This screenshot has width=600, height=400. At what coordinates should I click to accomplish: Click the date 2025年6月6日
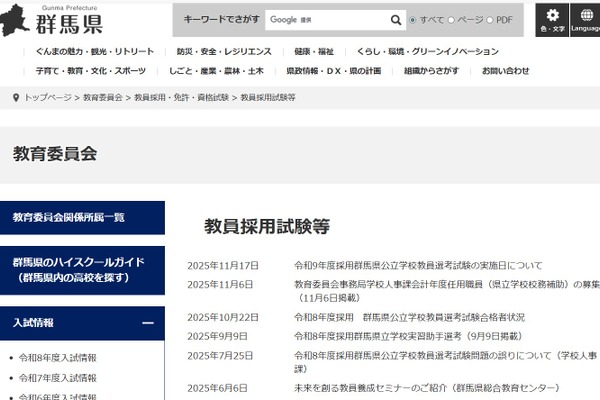[x=217, y=388]
